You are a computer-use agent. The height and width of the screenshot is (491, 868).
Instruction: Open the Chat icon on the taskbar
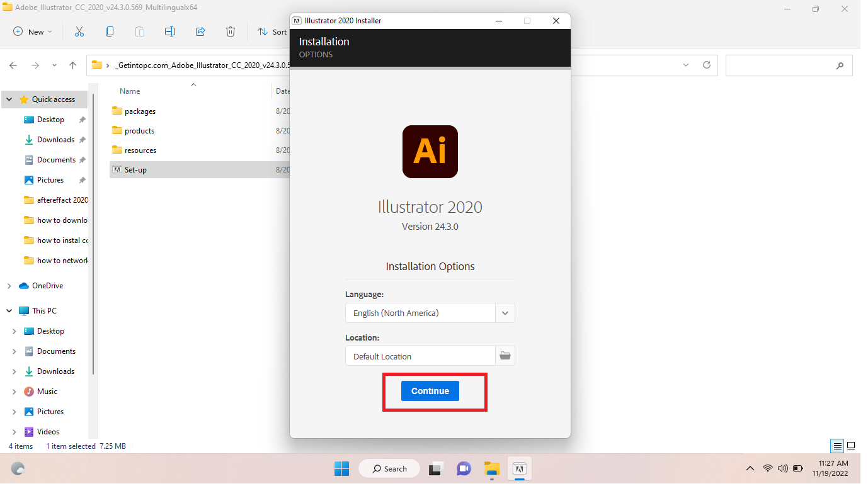click(464, 469)
